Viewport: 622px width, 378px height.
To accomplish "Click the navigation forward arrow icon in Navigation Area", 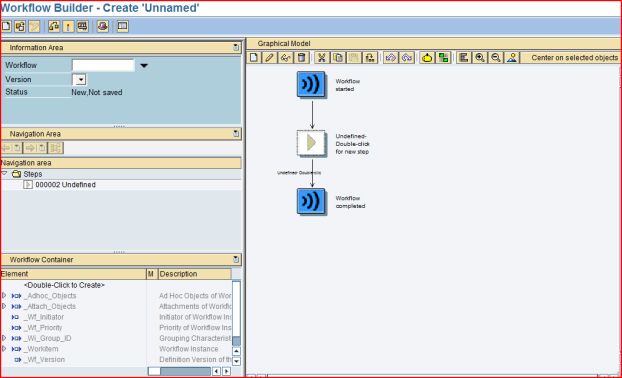I will tap(30, 148).
